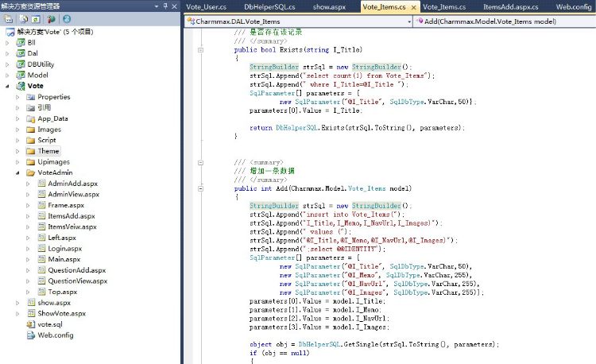Click the show.aspx file icon
Screen dimensions: 596x364
pos(31,303)
